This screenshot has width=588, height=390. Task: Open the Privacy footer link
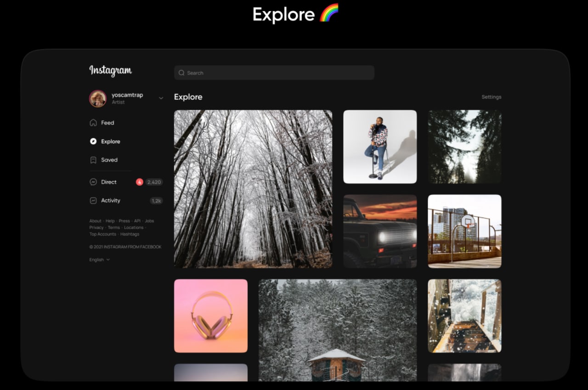pyautogui.click(x=96, y=227)
